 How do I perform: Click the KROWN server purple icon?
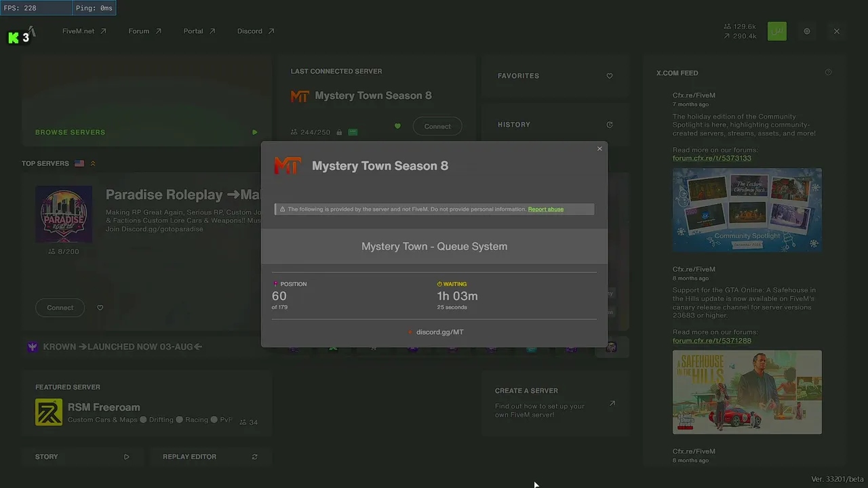[33, 346]
